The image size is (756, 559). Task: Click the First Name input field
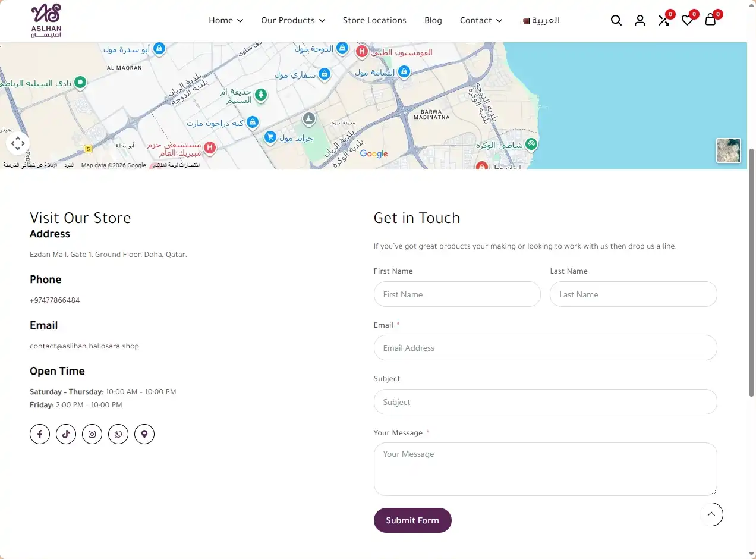tap(457, 294)
